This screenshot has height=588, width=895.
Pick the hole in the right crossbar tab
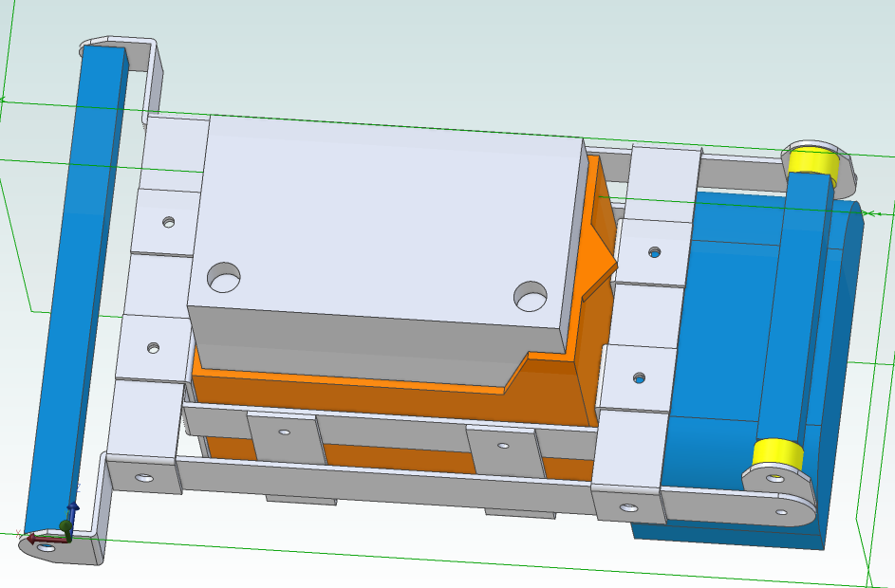503,446
